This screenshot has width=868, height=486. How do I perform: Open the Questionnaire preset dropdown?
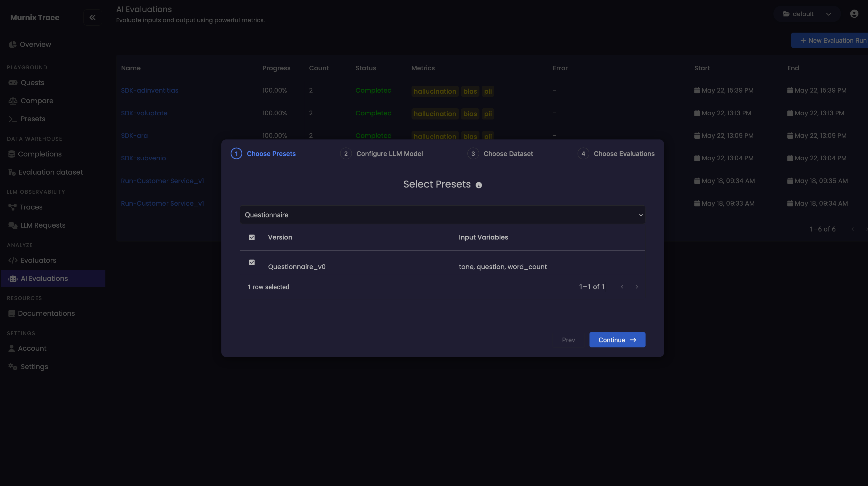[443, 215]
